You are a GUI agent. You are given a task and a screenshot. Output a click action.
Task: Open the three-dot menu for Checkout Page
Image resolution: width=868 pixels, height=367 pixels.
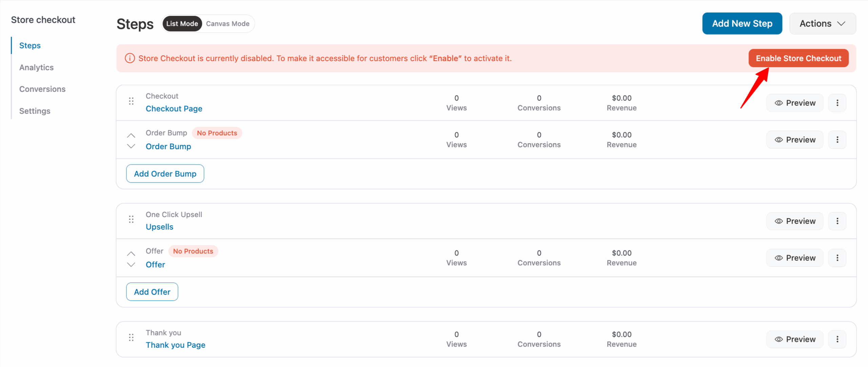click(x=837, y=103)
